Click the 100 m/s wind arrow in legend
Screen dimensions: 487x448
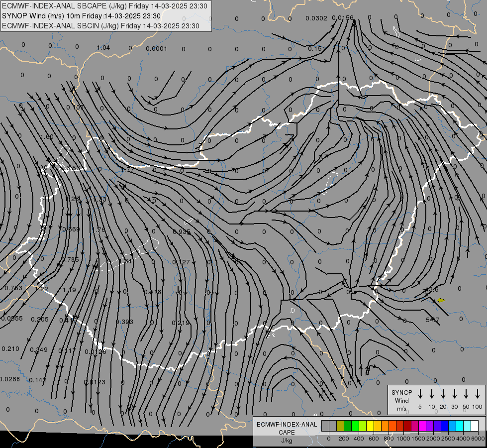[478, 394]
